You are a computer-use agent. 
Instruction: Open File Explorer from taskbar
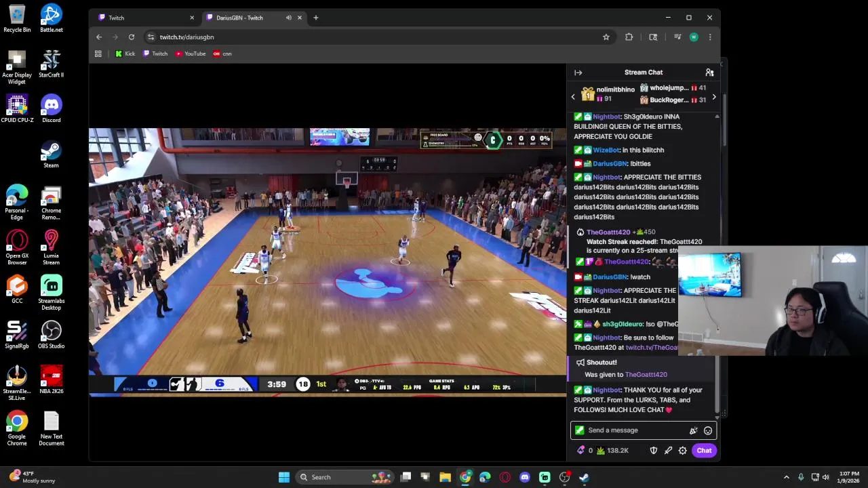click(x=445, y=477)
